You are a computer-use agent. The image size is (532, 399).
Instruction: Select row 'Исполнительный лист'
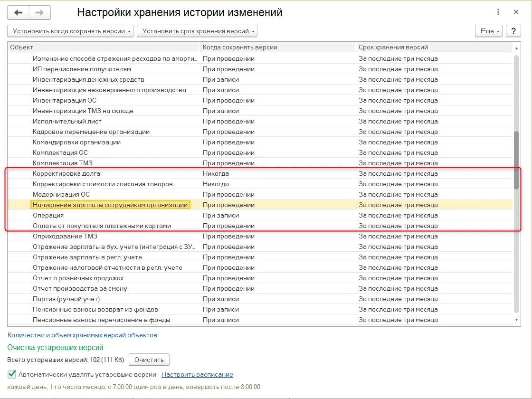pos(260,122)
